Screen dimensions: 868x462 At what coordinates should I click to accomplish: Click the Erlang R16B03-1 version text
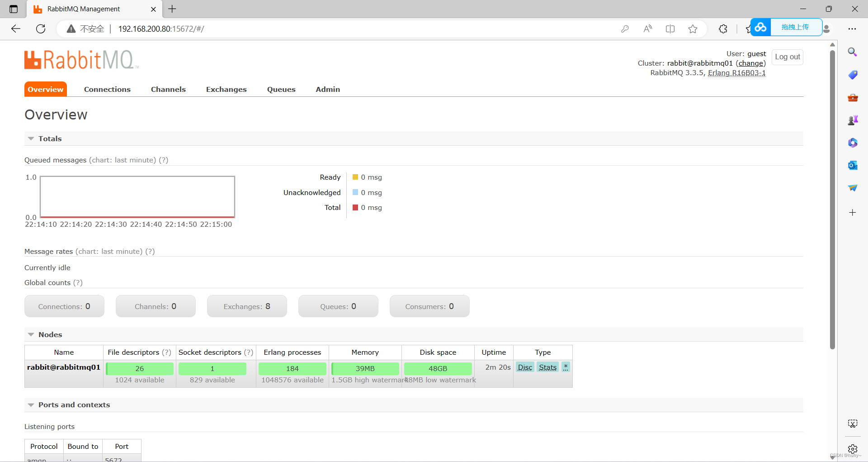click(737, 73)
